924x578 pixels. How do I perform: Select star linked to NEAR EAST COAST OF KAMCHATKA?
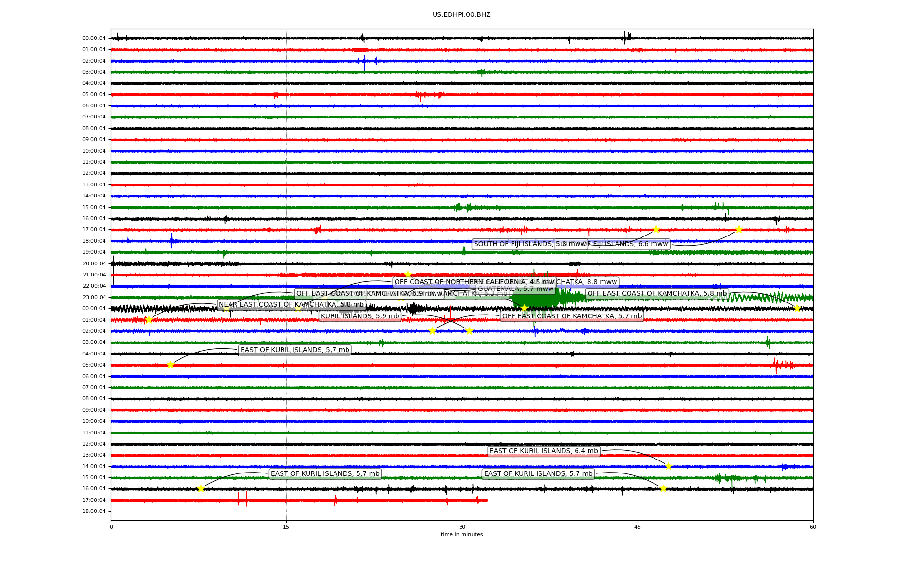(148, 320)
